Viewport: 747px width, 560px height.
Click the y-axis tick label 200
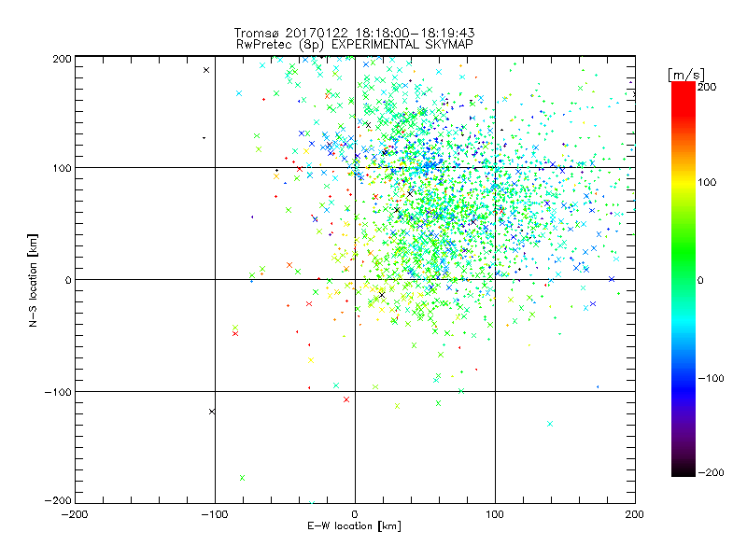click(x=62, y=59)
